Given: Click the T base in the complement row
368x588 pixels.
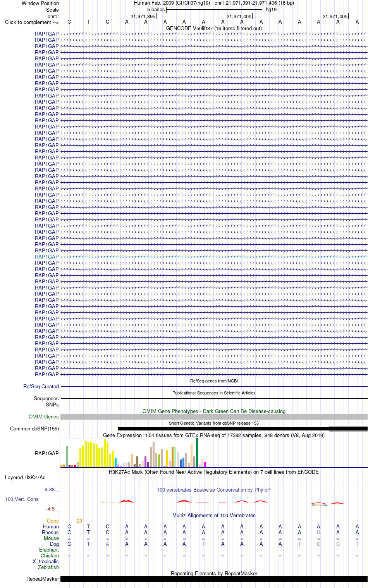Looking at the screenshot, I should (88, 22).
